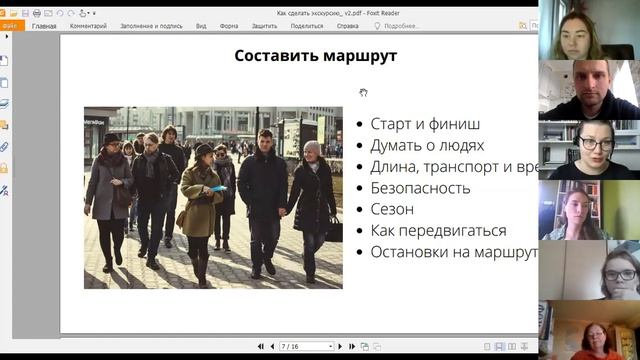Select single page view mode icon
This screenshot has height=360, width=640.
click(x=487, y=347)
